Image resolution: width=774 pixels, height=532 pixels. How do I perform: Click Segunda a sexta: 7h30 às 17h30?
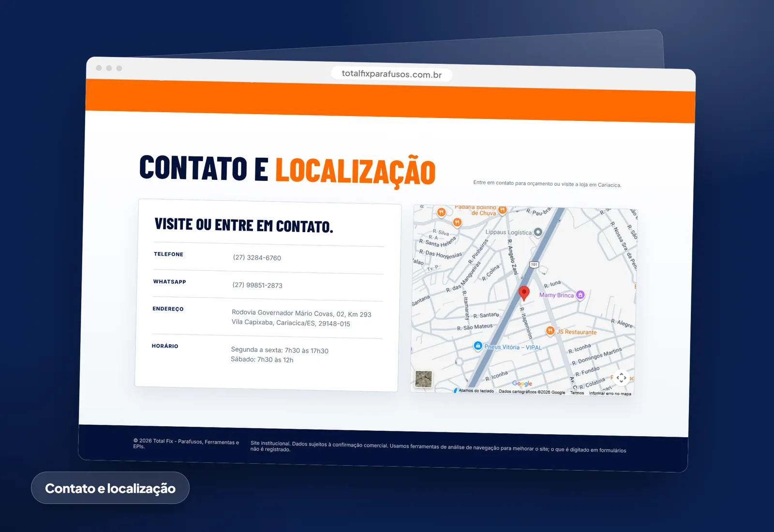[280, 350]
